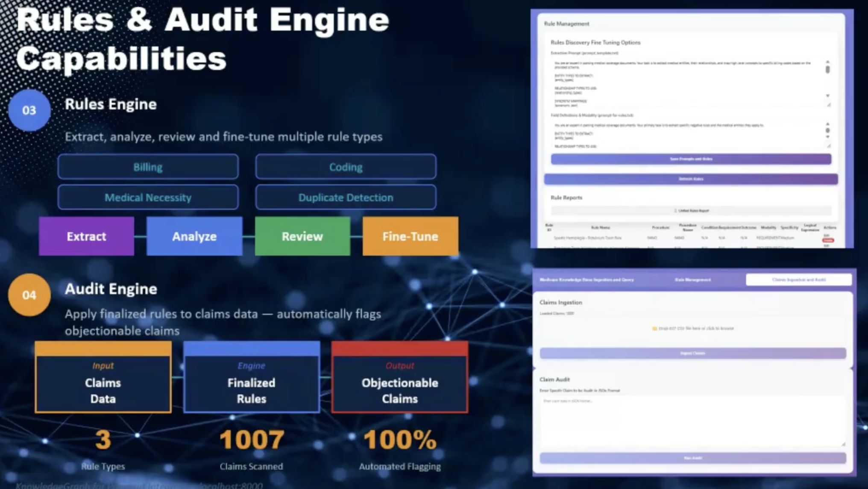Click the blue 03 circle badge
868x489 pixels.
(29, 110)
